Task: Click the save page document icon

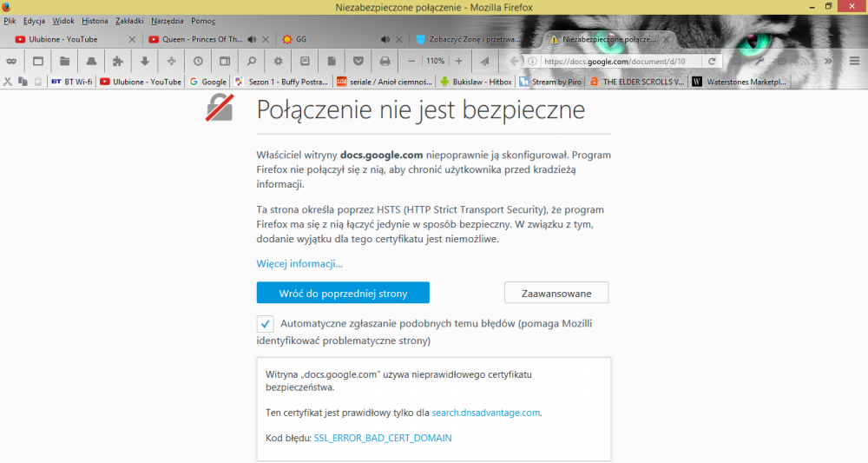Action: coord(332,62)
